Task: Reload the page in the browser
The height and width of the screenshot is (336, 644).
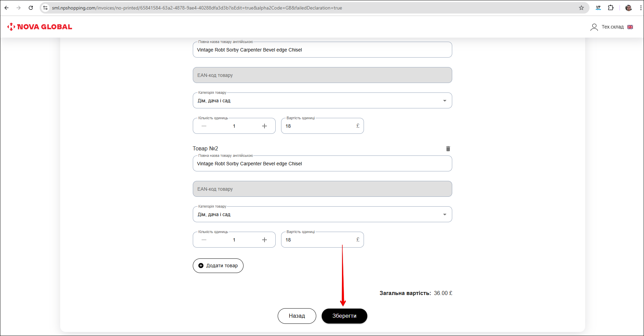Action: coord(31,8)
